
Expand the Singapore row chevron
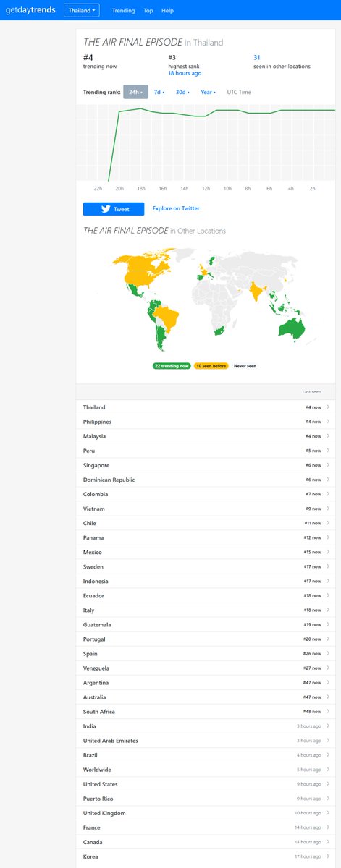pyautogui.click(x=328, y=465)
